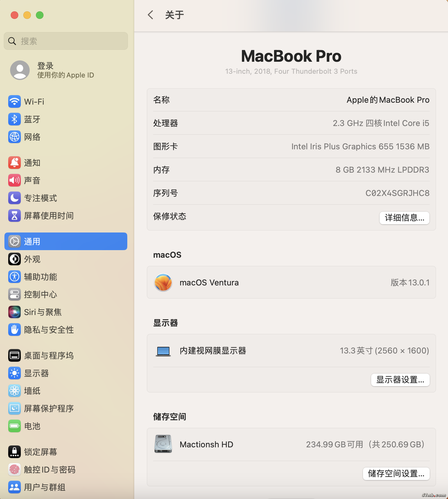Viewport: 448px width, 499px height.
Task: Click the processor value 2.3 GHz 四核Intel Core i5
Action: 381,123
